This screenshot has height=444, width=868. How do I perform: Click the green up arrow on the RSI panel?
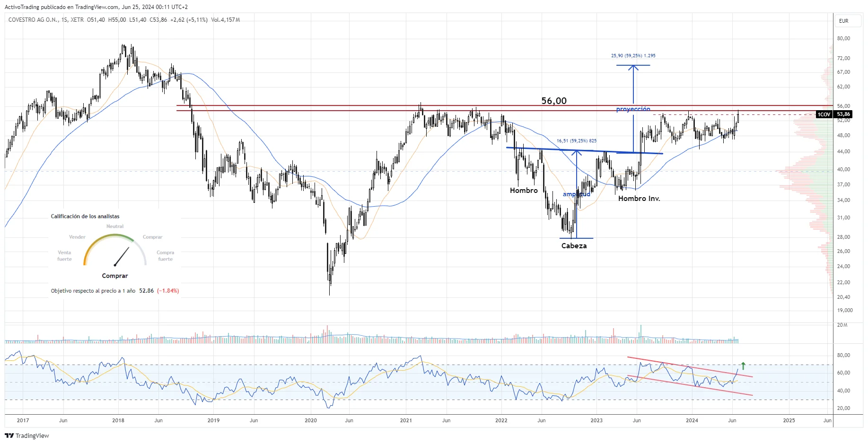743,366
